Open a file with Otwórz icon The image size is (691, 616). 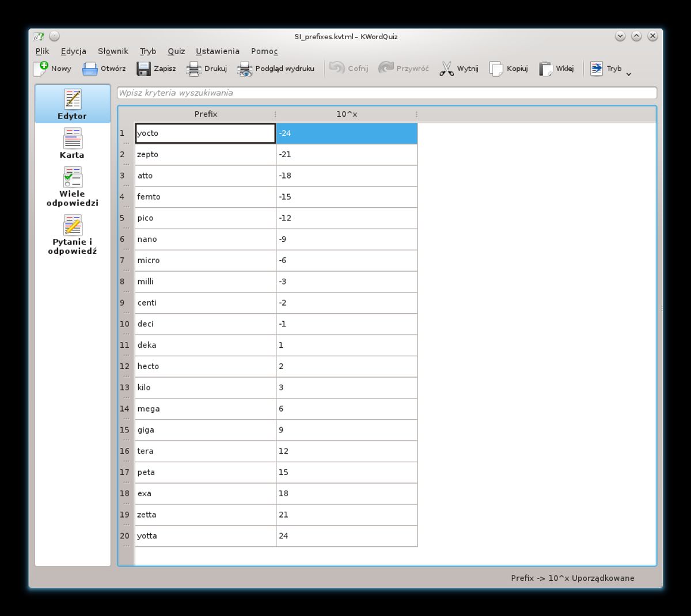click(x=90, y=69)
